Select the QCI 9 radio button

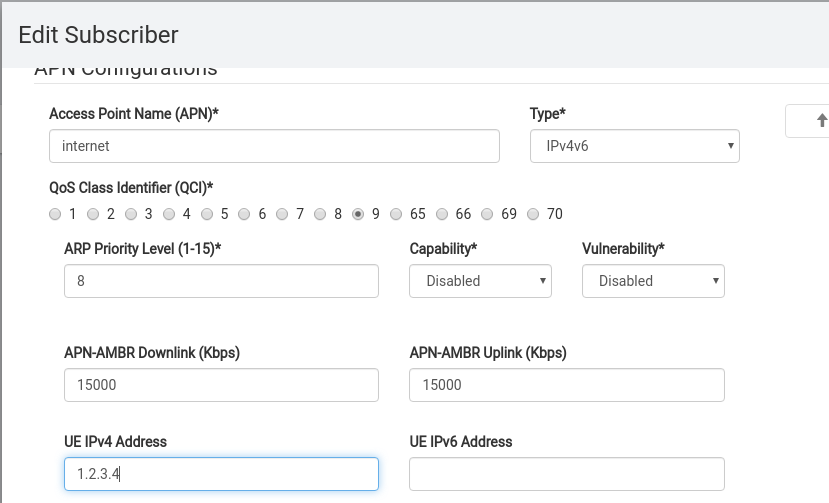coord(358,214)
